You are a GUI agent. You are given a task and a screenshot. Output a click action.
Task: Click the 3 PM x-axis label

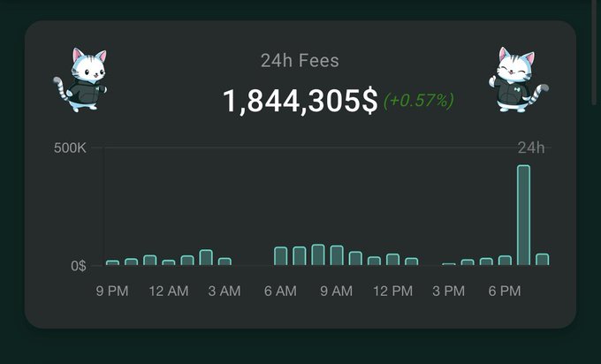point(449,292)
